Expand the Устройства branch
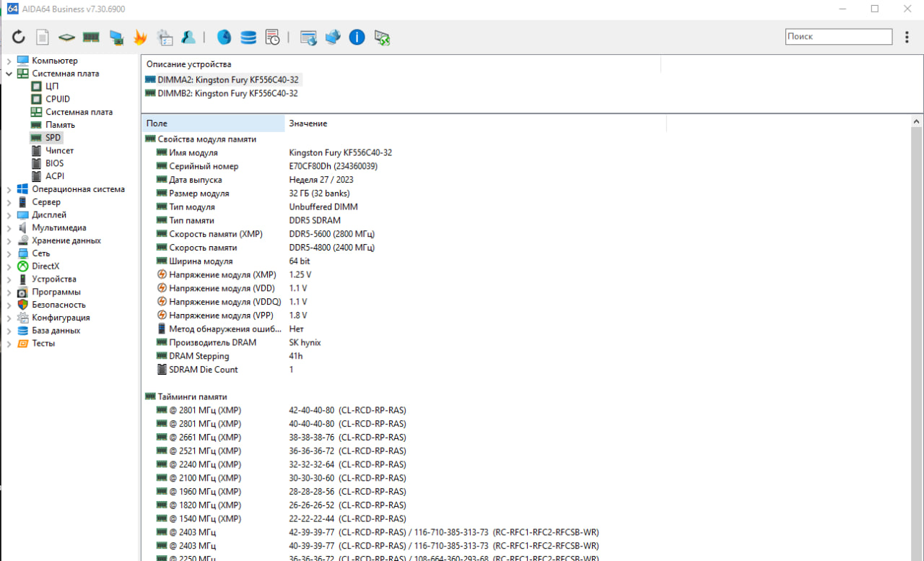 click(9, 279)
